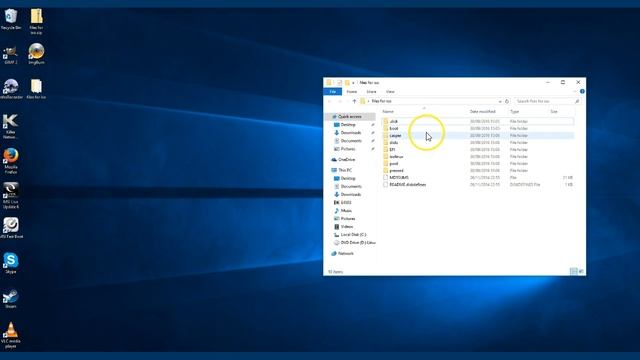This screenshot has height=360, width=640.
Task: Select the preseed folder name
Action: click(396, 171)
